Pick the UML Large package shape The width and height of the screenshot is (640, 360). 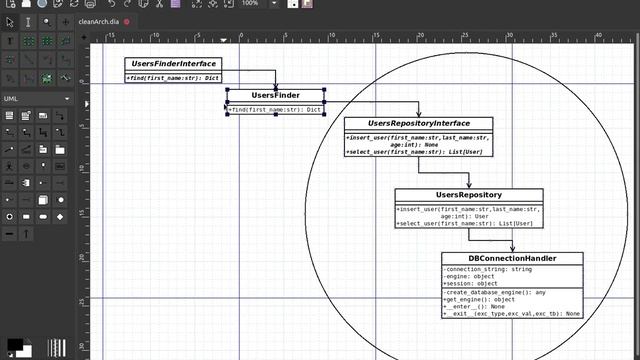pos(60,149)
